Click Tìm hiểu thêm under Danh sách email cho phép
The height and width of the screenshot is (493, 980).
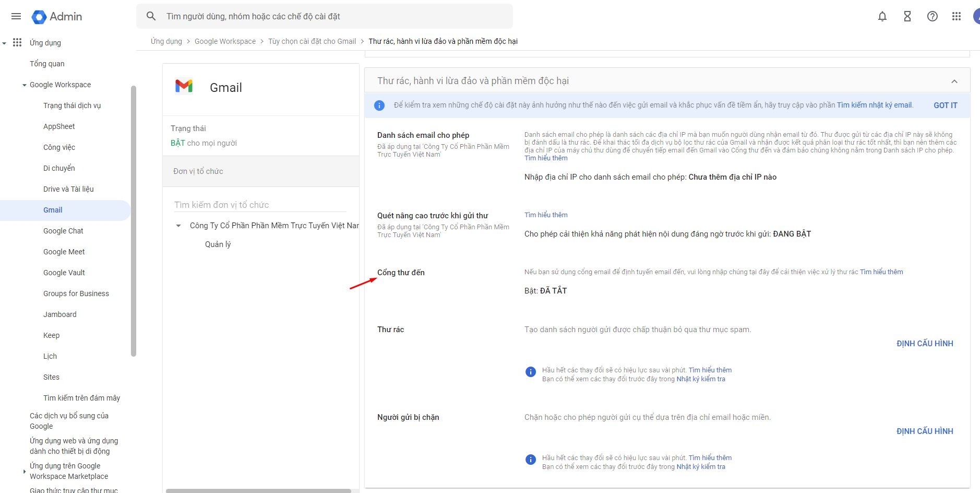tap(546, 158)
